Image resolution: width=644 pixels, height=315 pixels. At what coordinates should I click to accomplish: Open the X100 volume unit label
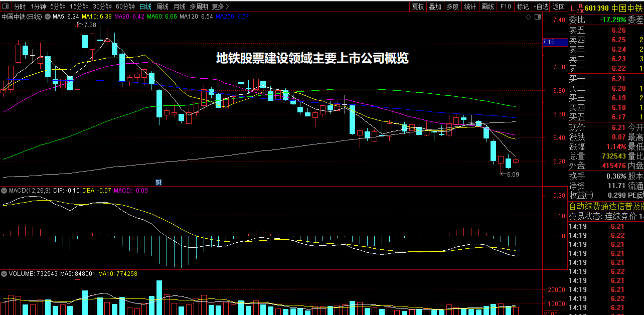pos(551,312)
